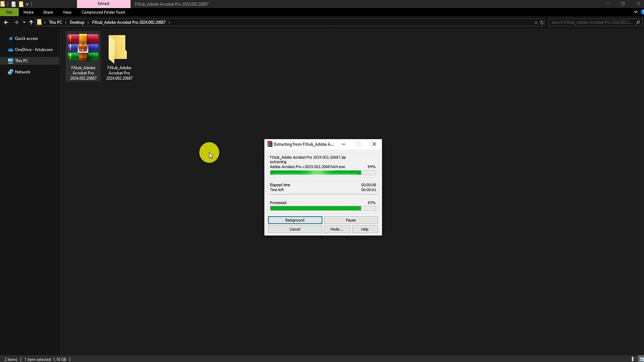
Task: Refresh the current folder view
Action: 542,22
